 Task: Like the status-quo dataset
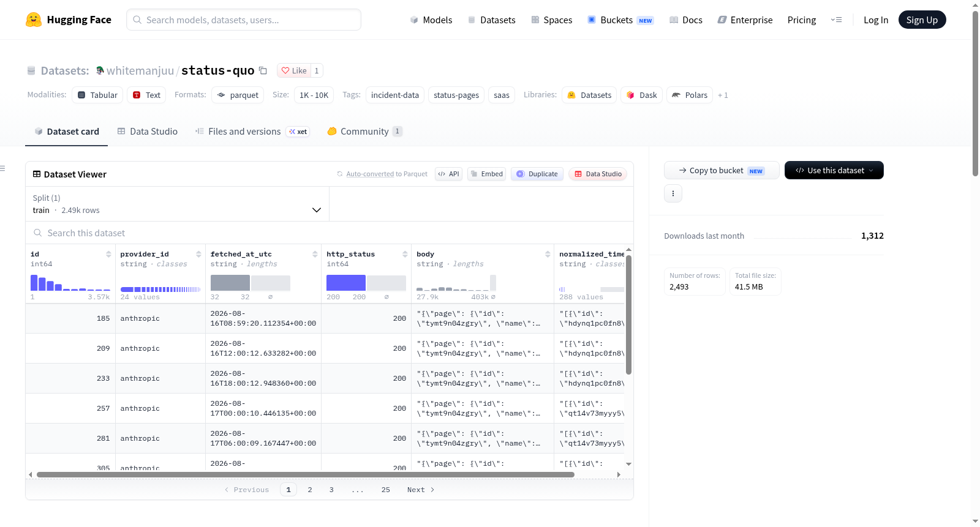click(x=294, y=70)
